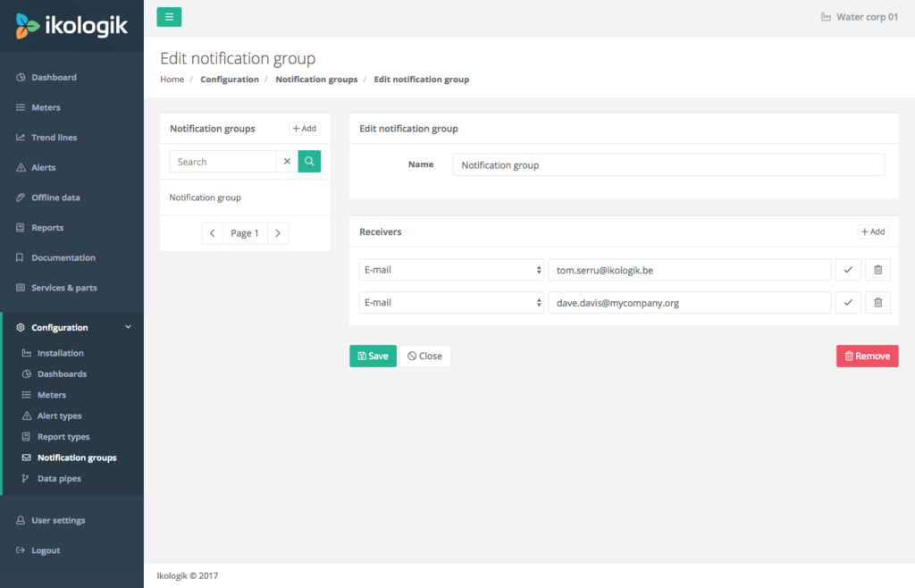915x588 pixels.
Task: Edit the Name input field
Action: 668,165
